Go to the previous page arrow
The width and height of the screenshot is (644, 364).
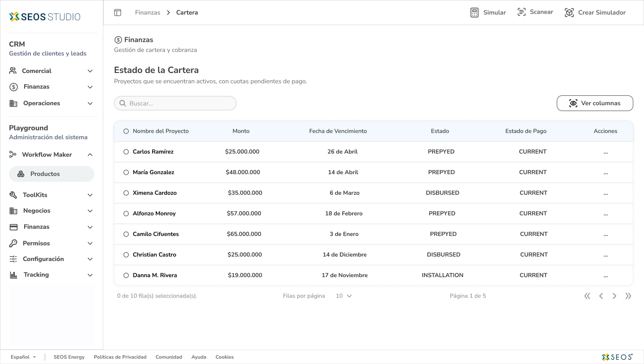(601, 296)
